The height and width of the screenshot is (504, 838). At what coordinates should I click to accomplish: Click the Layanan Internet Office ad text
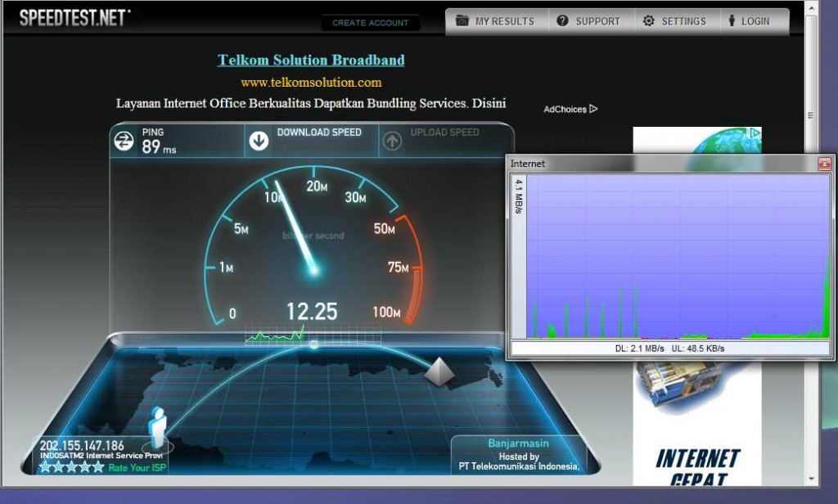(x=311, y=103)
